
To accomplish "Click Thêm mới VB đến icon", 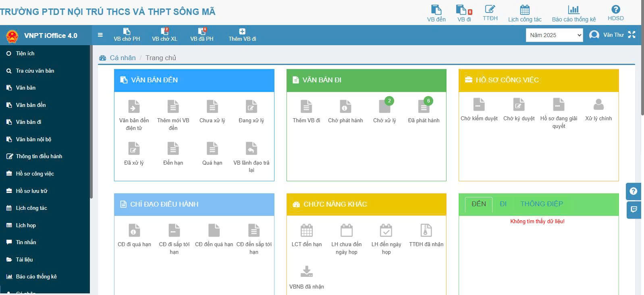I will [x=173, y=107].
